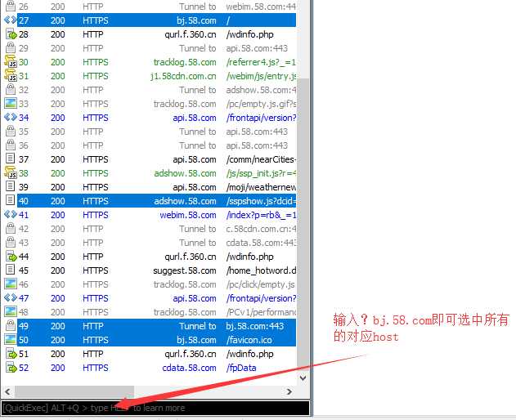Click the JS script icon of session 31
This screenshot has width=516, height=420.
11,76
